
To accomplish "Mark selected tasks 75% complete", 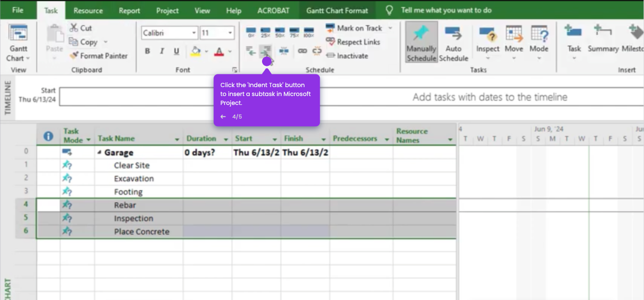I will (294, 32).
